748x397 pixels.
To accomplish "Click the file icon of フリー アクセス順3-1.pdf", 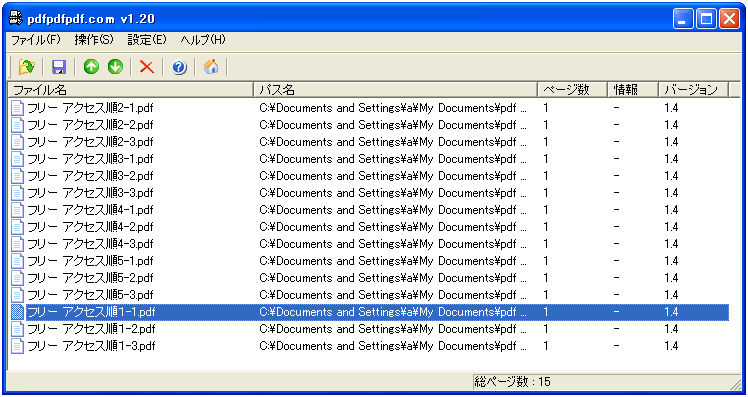I will pos(17,159).
